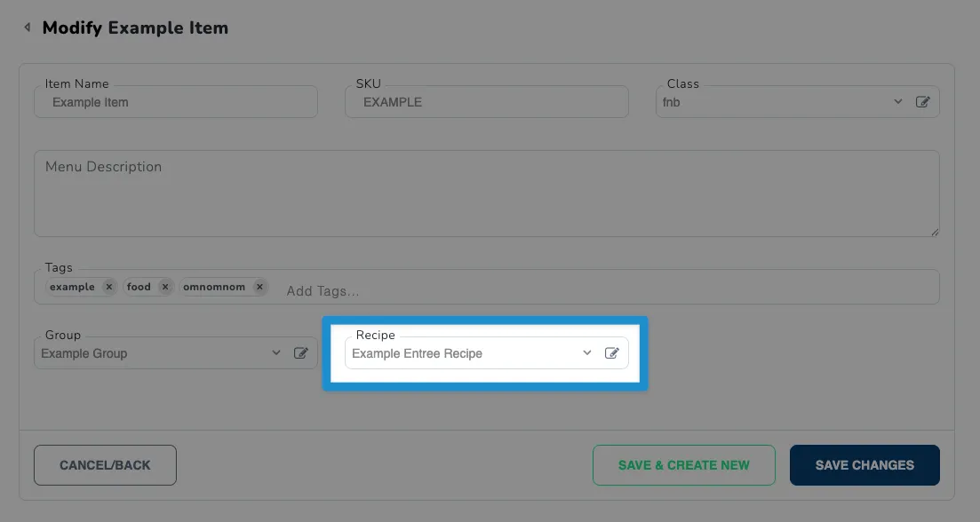Focus the Menu Description text area
Viewport: 980px width, 522px height.
click(486, 194)
